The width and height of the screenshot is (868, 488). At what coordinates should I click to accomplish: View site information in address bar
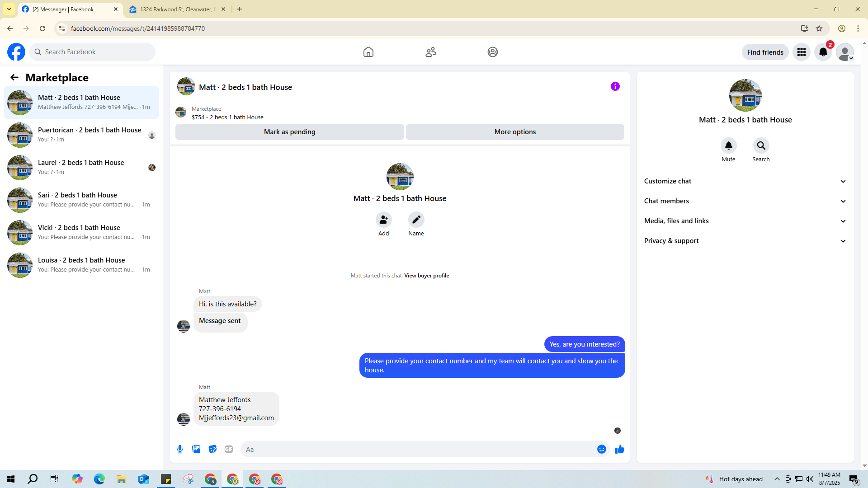click(x=62, y=28)
